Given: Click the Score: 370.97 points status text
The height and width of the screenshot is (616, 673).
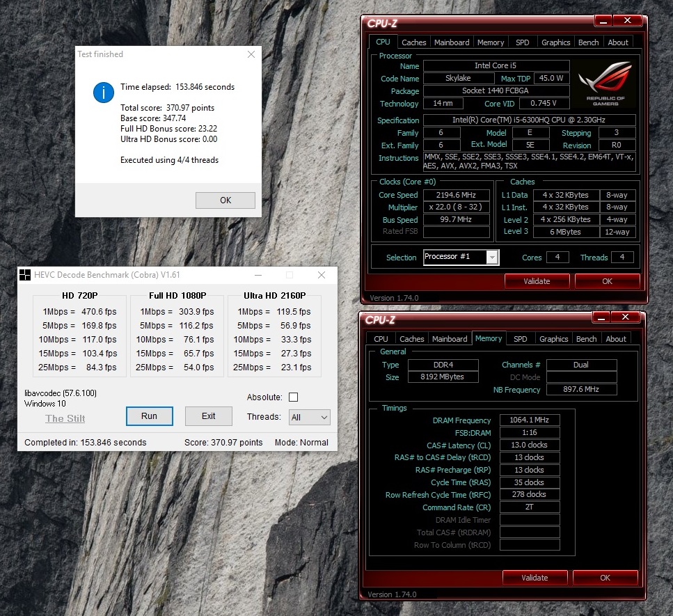Looking at the screenshot, I should click(223, 443).
